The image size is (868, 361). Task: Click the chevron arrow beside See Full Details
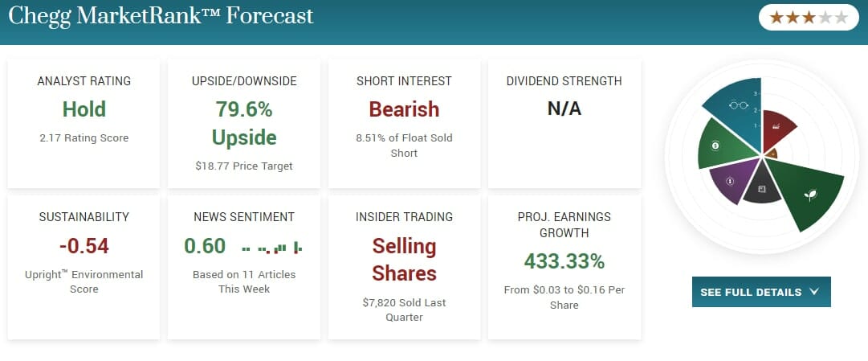pyautogui.click(x=814, y=292)
